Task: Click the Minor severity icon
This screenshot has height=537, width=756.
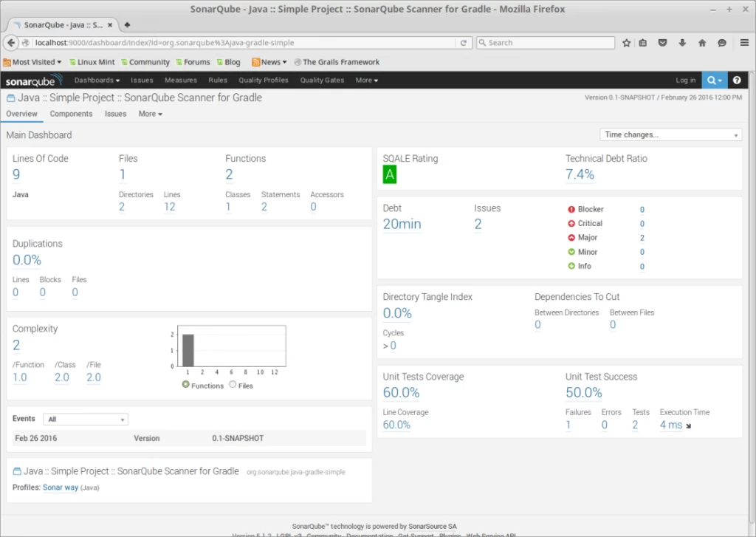Action: tap(571, 252)
